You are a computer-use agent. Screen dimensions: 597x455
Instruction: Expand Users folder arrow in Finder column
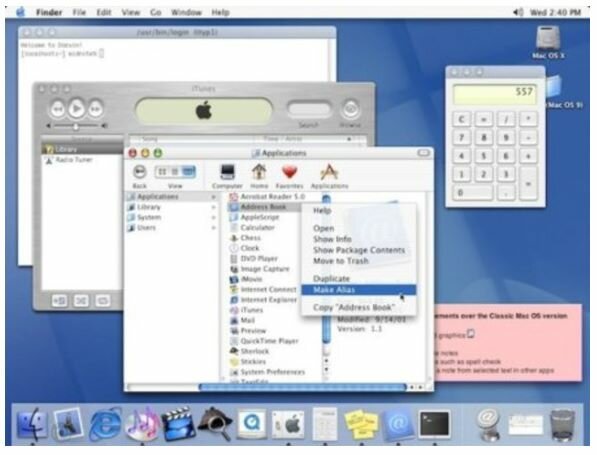tap(213, 228)
